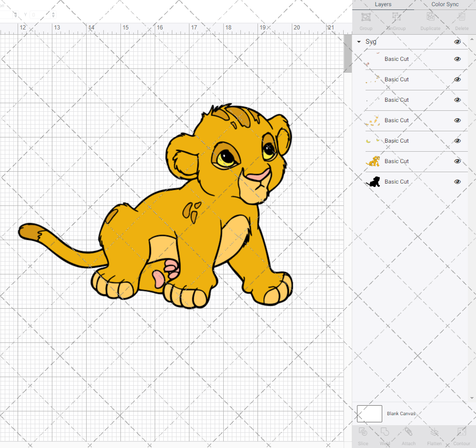
Task: Use the Flatten tool
Action: pyautogui.click(x=435, y=432)
